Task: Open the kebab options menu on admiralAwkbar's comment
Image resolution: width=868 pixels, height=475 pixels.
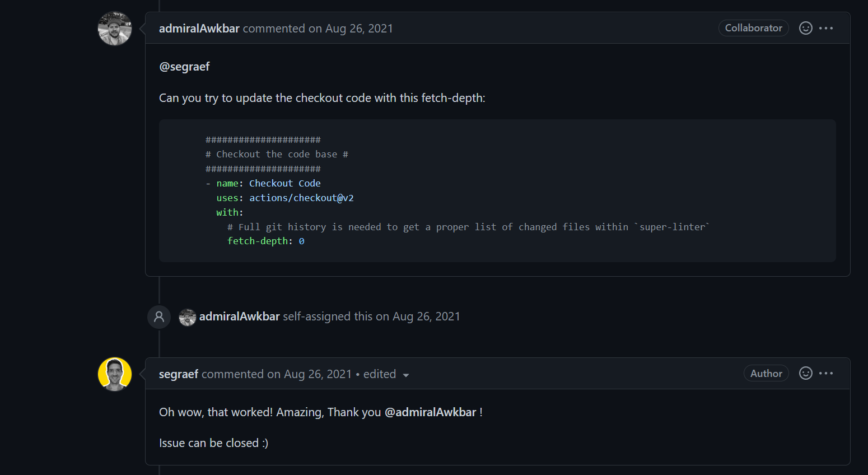Action: point(827,27)
